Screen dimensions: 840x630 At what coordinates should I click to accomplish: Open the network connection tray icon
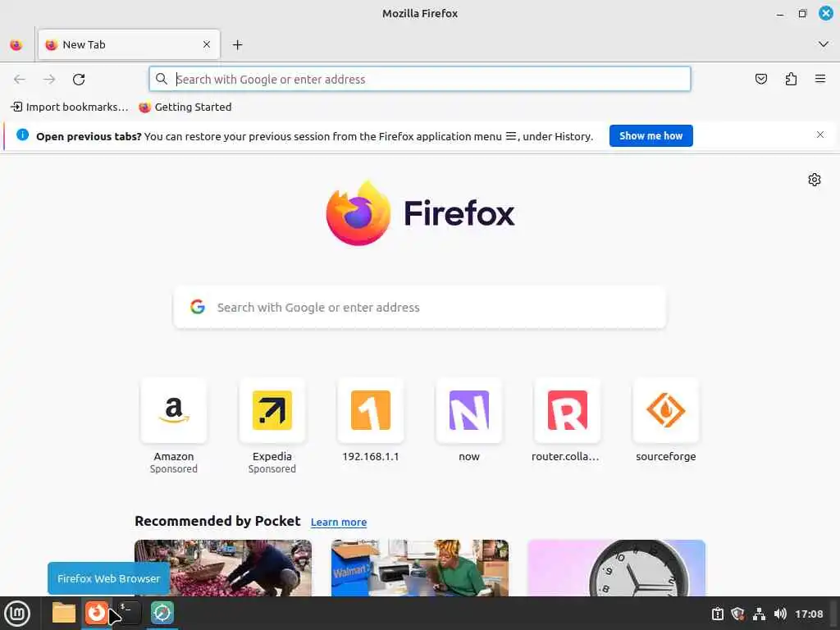[x=759, y=614]
